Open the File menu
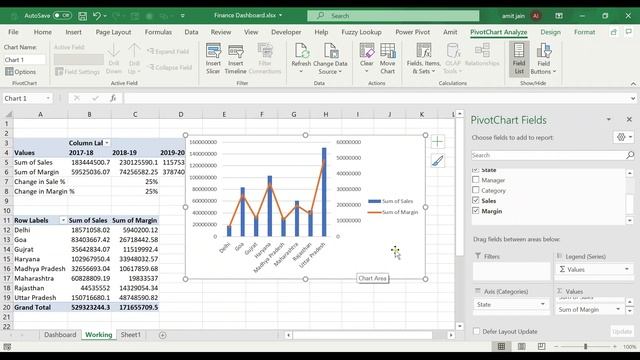 click(x=13, y=32)
